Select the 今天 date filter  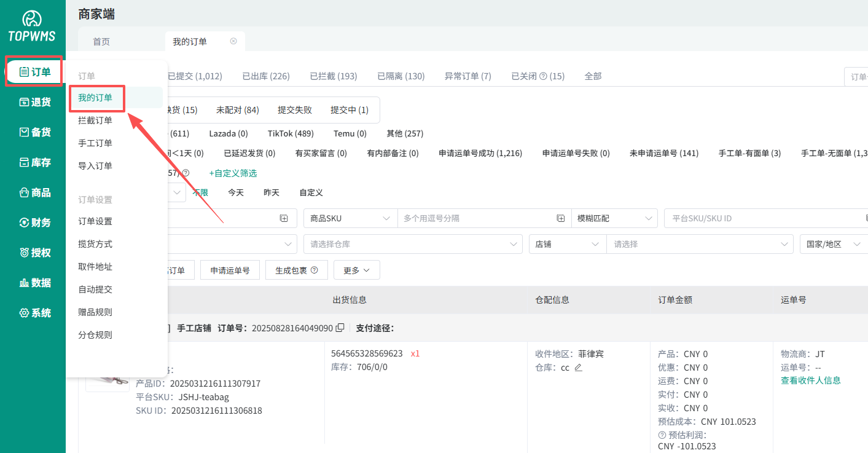coord(236,192)
